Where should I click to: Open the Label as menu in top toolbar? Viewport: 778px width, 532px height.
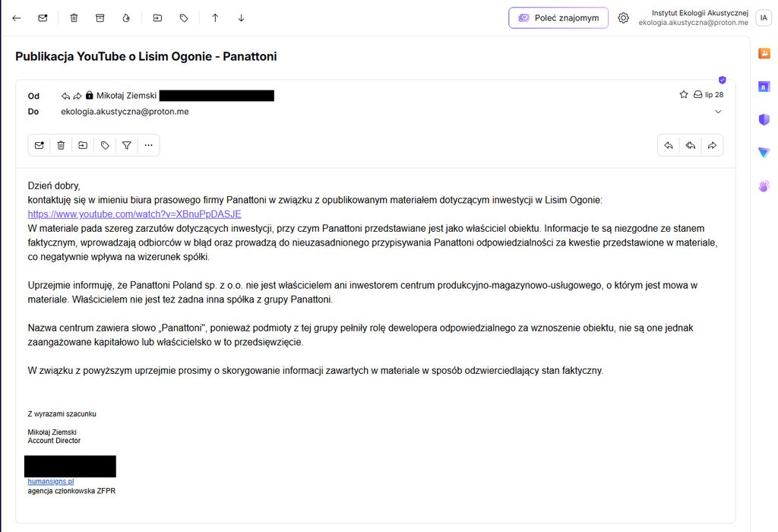point(184,18)
